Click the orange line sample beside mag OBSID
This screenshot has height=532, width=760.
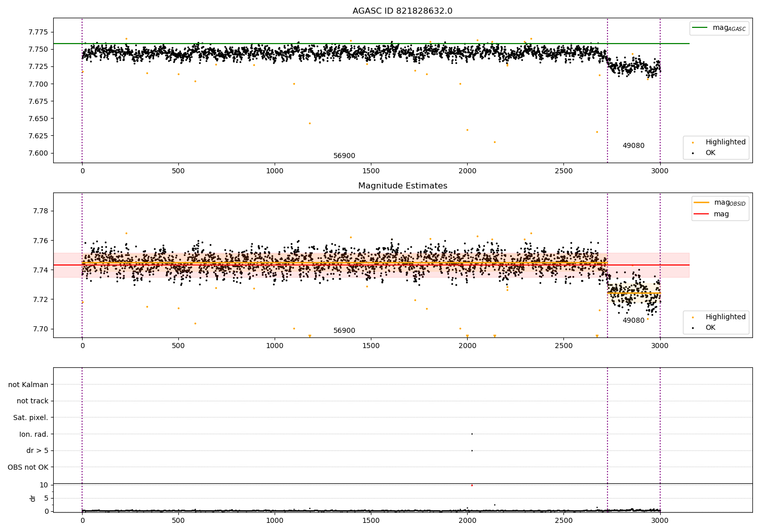click(702, 203)
